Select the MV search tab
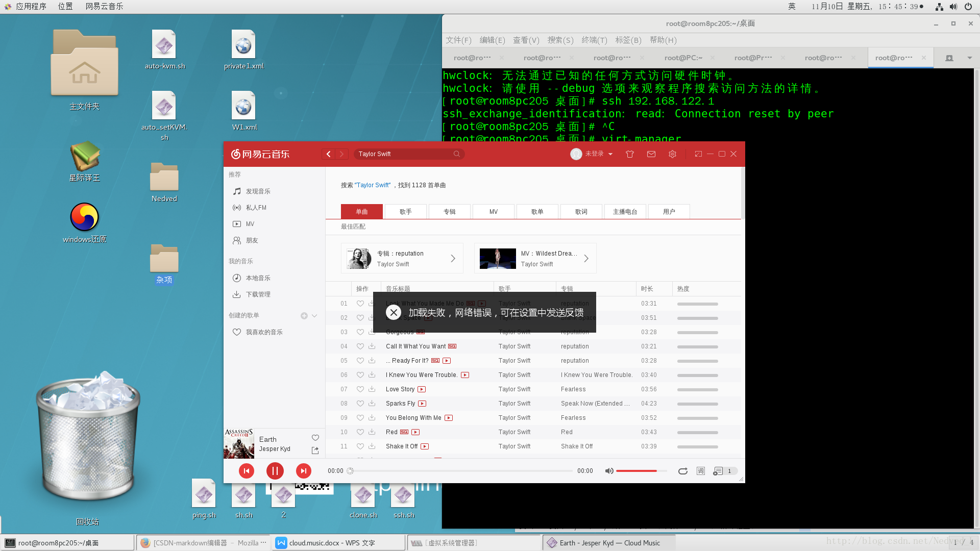Viewport: 980px width, 551px height. tap(494, 212)
